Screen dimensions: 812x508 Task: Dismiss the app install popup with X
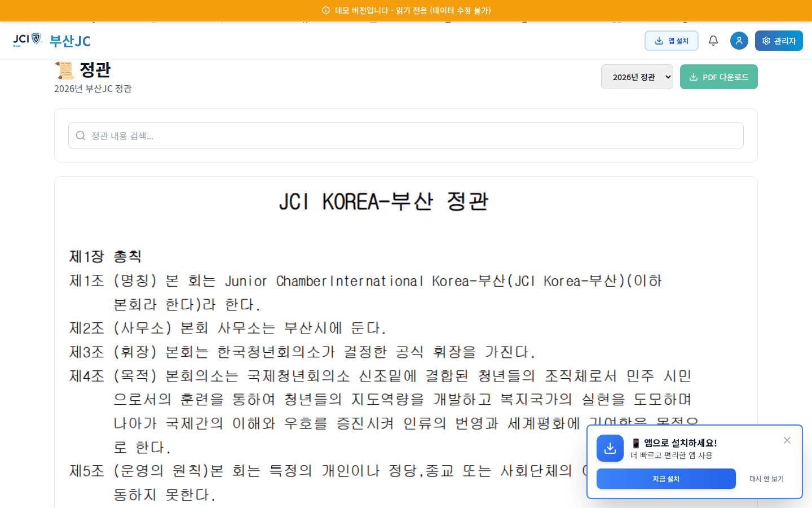pos(787,440)
